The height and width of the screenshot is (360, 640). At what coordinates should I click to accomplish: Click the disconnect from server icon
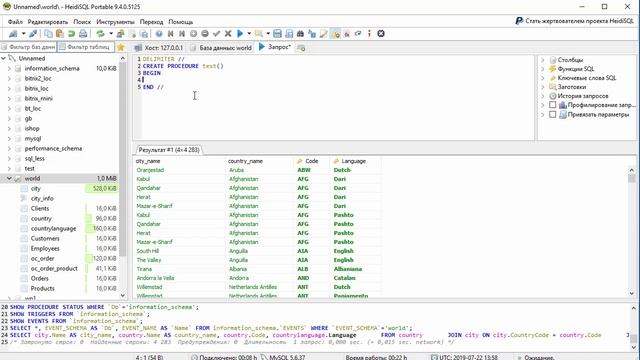click(x=33, y=34)
